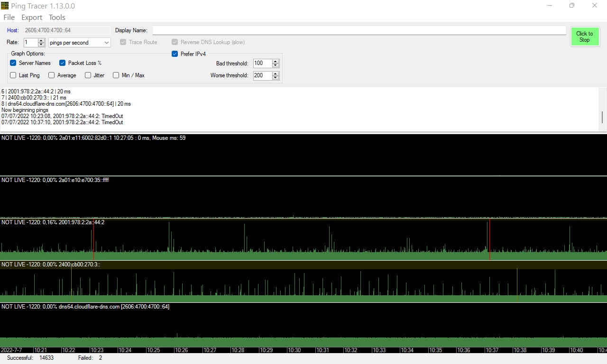Open the pings per second dropdown

(79, 43)
